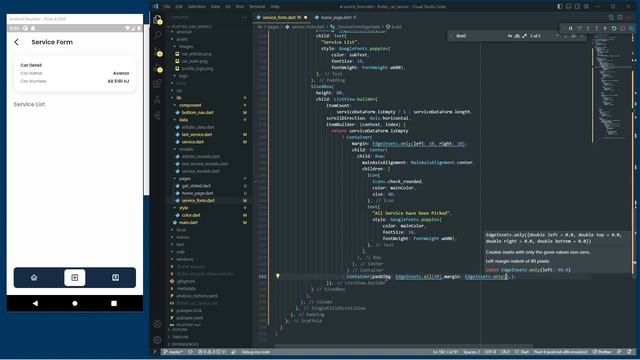Click the find widget search input
Viewport: 640px width, 360px height.
480,36
